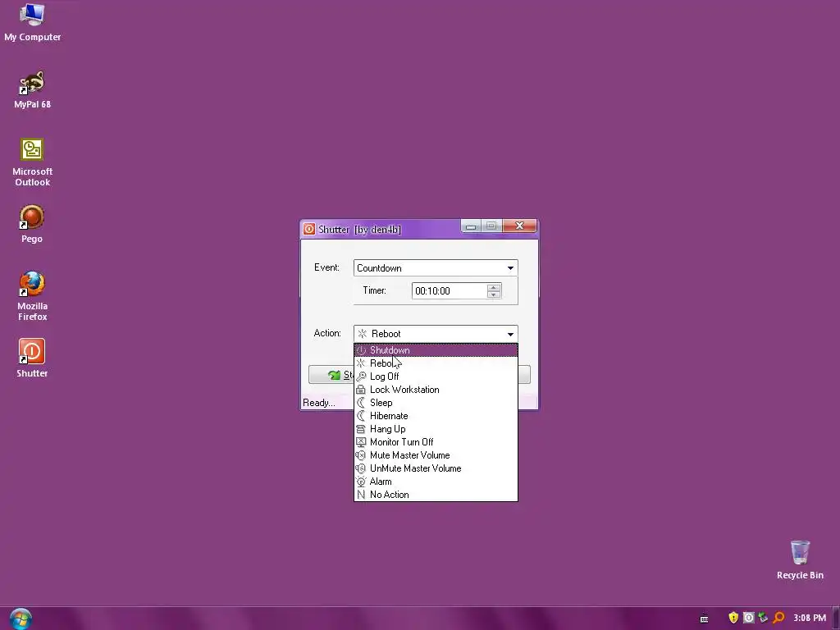This screenshot has height=630, width=840.
Task: Choose Monitor Turn Off action
Action: tap(436, 442)
